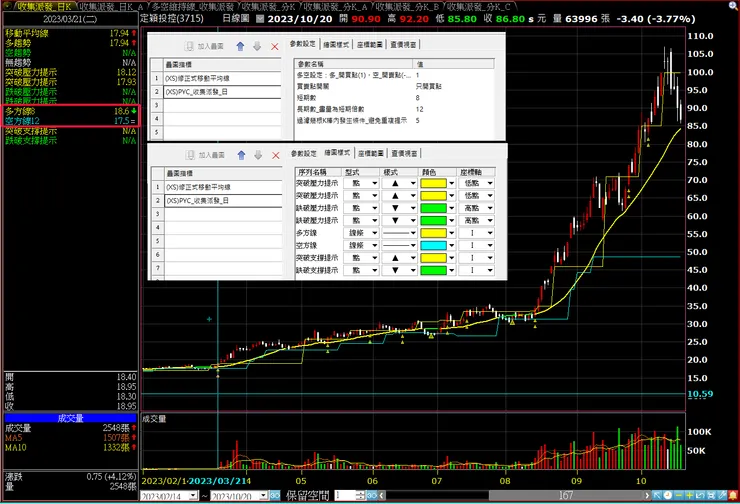Viewport: 740px width, 504px height.
Task: Click the alert bell icon
Action: click(733, 496)
